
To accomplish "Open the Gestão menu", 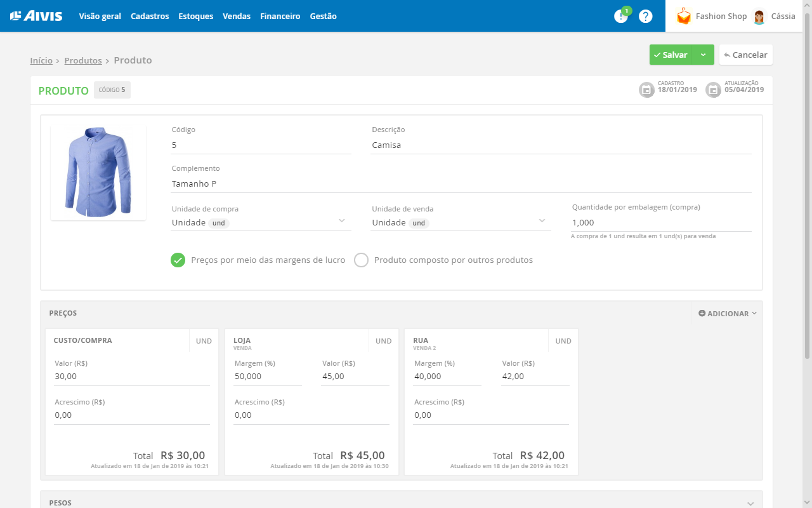I will coord(324,16).
